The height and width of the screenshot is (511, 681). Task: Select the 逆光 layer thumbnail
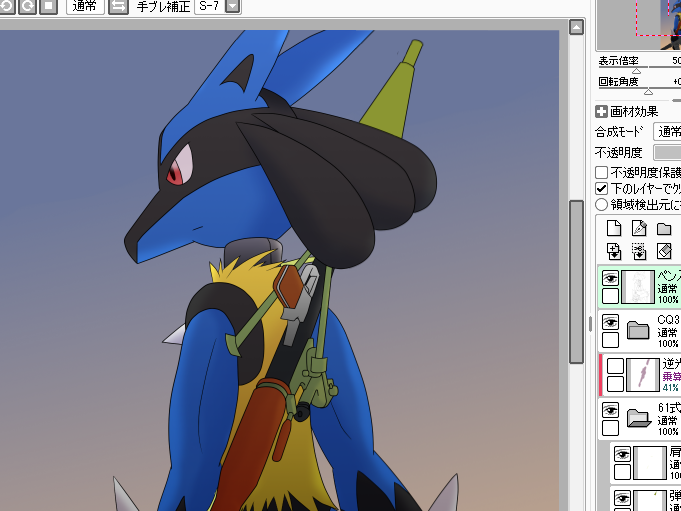[x=643, y=375]
